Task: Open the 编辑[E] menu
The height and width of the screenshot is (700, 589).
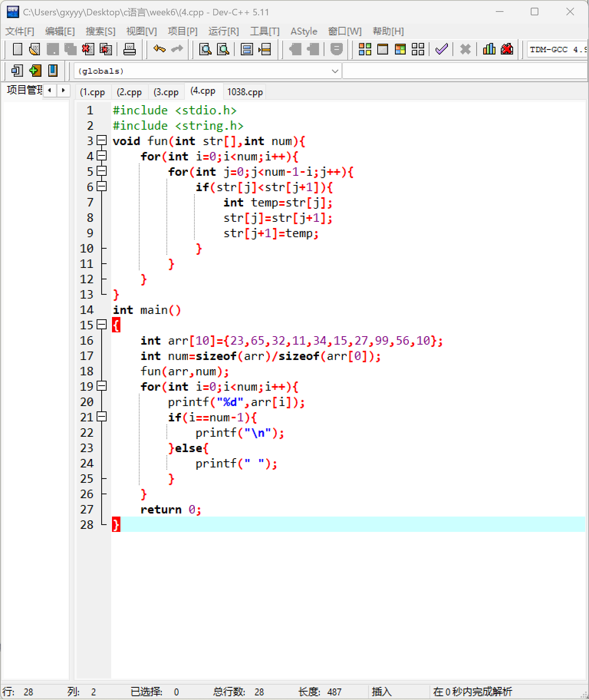Action: tap(60, 31)
